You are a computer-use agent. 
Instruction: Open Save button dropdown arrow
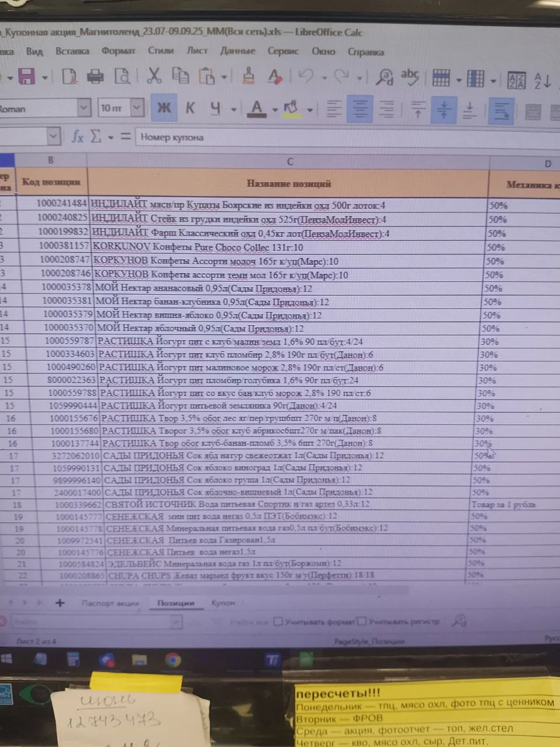click(x=44, y=76)
